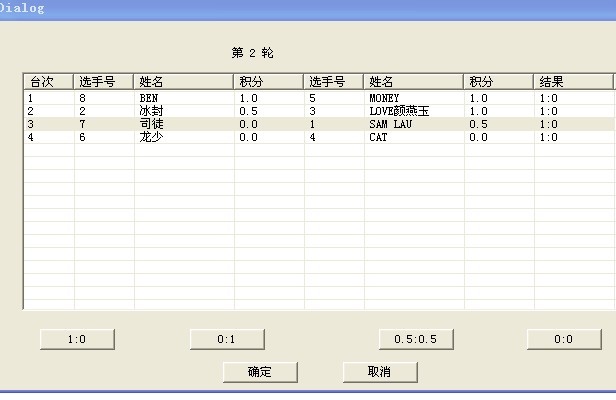
Task: Sort by the 台次 column header
Action: 48,82
